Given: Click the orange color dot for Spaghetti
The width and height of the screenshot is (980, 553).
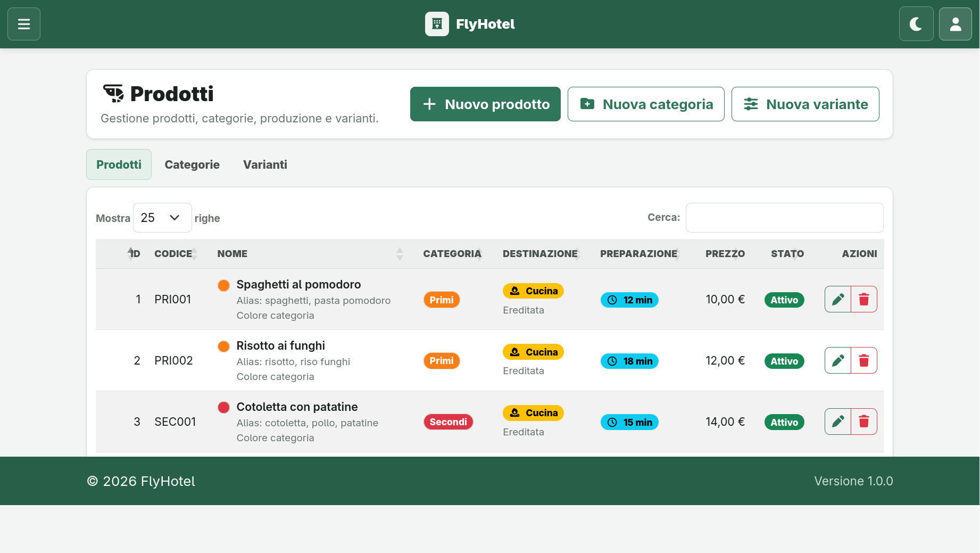Looking at the screenshot, I should (x=224, y=285).
